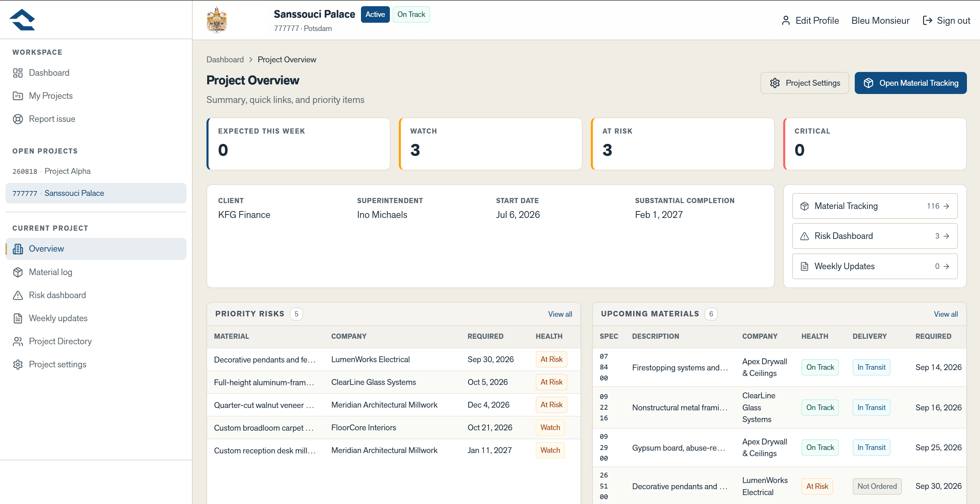The width and height of the screenshot is (980, 504).
Task: Click the Edit Profile person icon
Action: pos(786,21)
